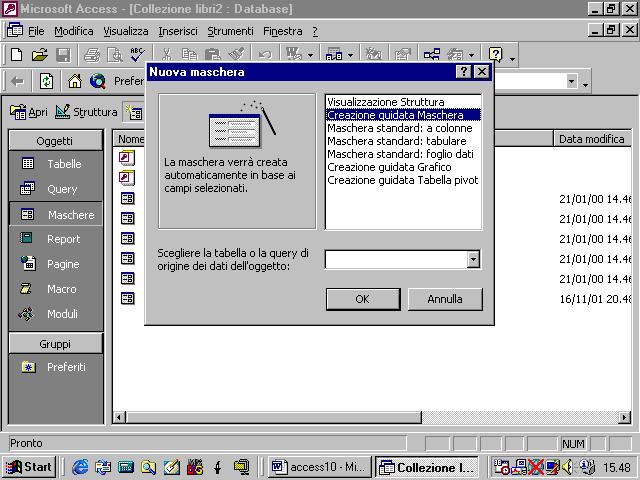Click the Back arrow on the Web toolbar
Screen dimensions: 640x480
coord(18,82)
